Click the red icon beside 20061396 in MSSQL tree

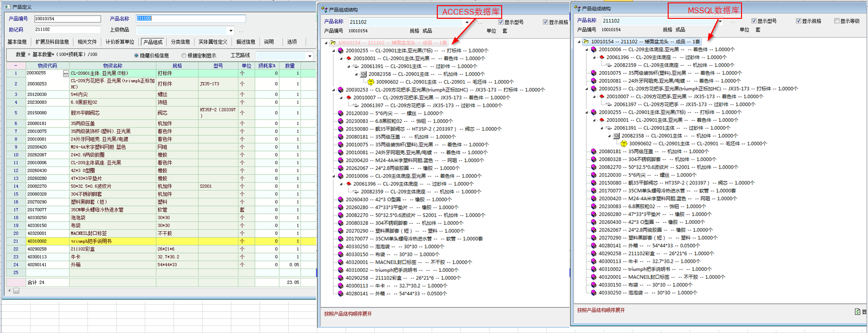[x=601, y=57]
